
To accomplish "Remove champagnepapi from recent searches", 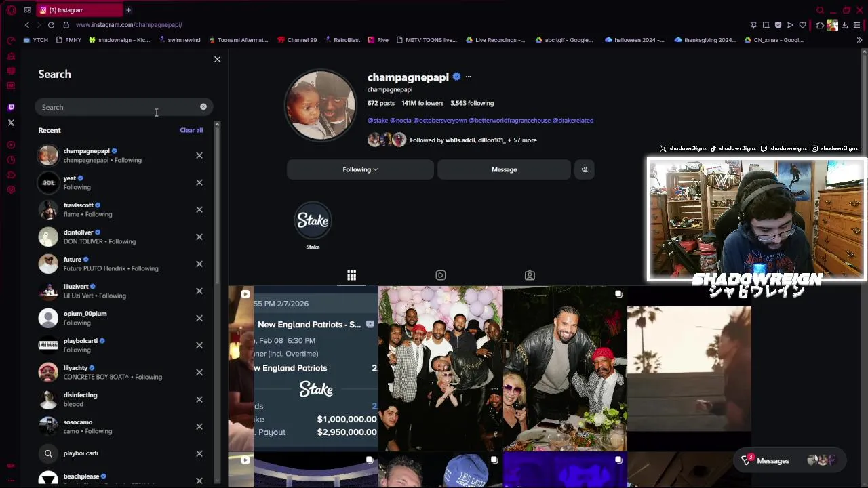I will click(x=199, y=155).
